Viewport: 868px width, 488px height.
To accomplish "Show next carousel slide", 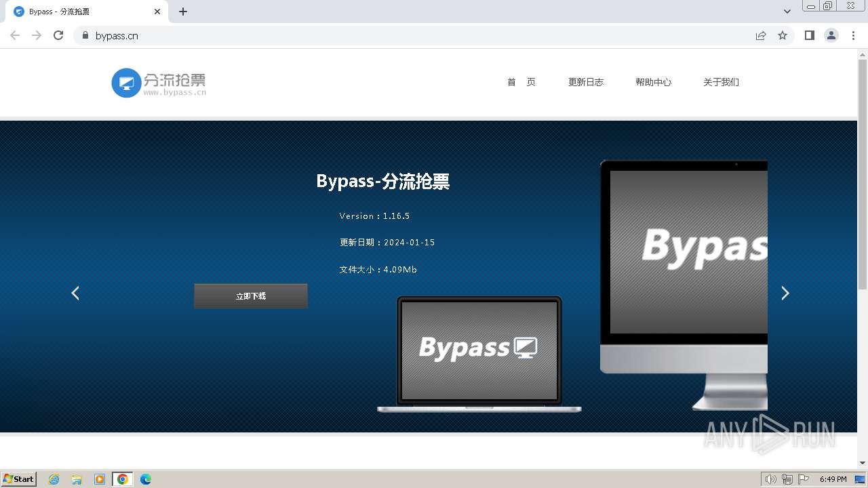I will [x=785, y=293].
